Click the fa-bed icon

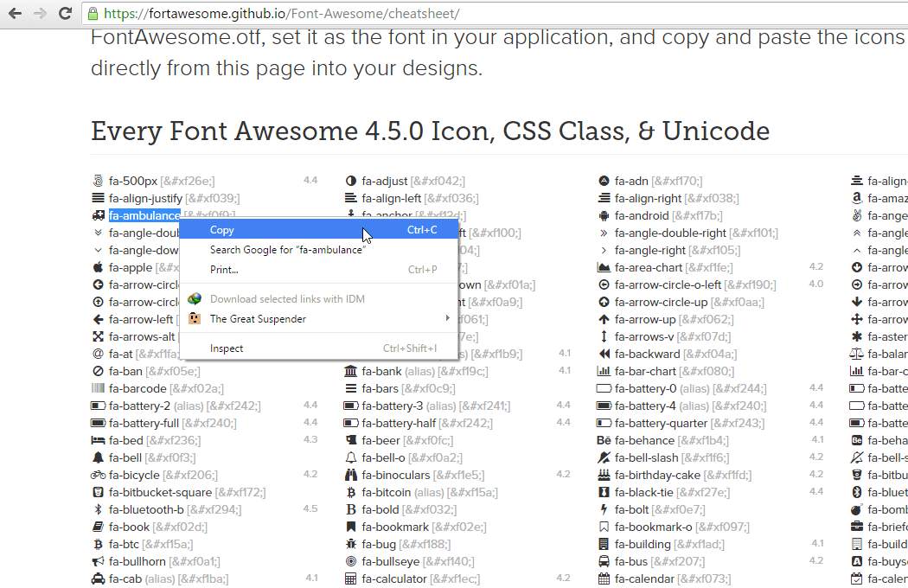[98, 440]
